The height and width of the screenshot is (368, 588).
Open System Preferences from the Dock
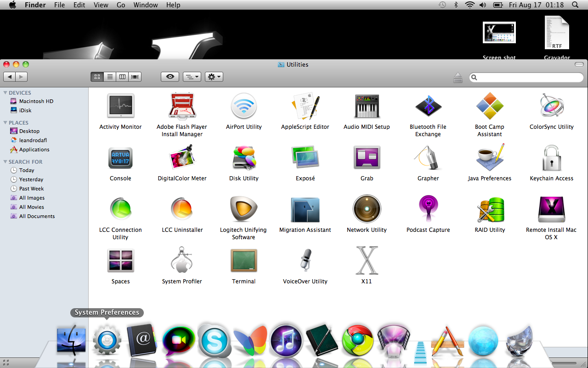click(107, 340)
